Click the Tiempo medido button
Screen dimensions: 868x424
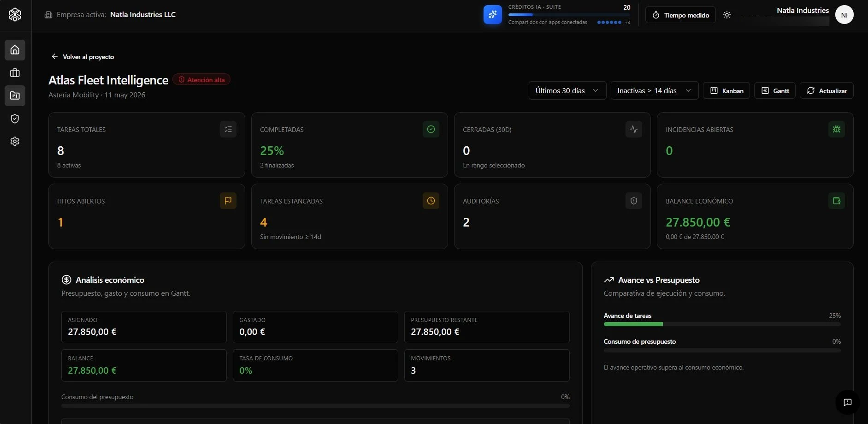680,15
